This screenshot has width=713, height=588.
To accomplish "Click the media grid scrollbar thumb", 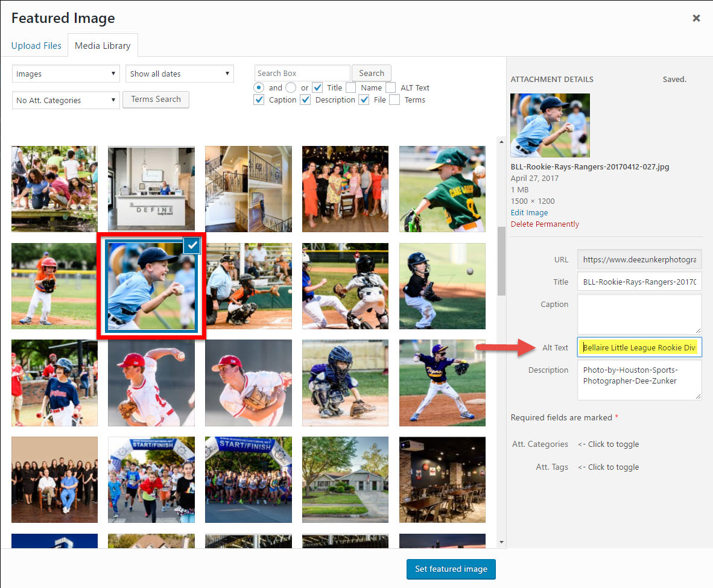I will click(501, 261).
